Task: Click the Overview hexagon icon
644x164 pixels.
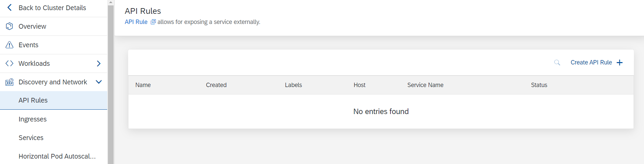Action: click(9, 26)
